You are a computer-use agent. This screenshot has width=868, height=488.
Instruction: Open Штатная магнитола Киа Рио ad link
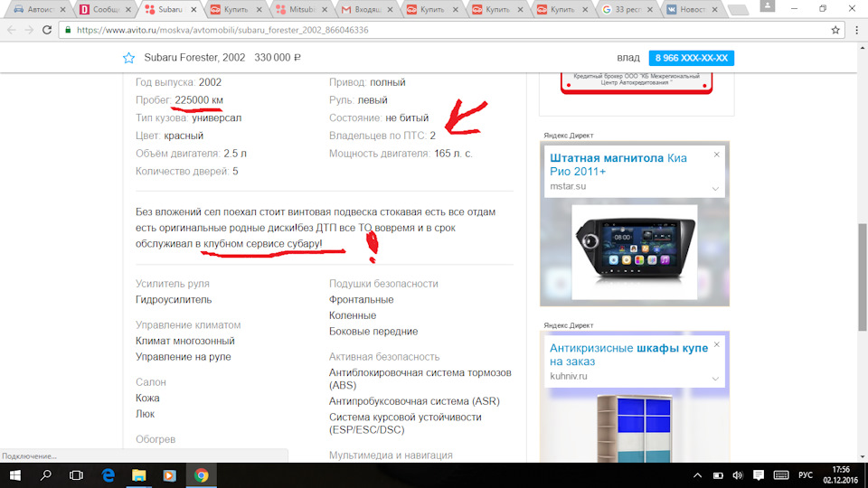[618, 164]
